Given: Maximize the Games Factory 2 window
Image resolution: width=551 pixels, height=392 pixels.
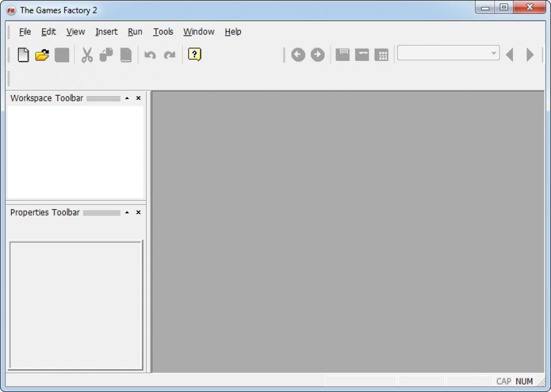Looking at the screenshot, I should (x=504, y=8).
